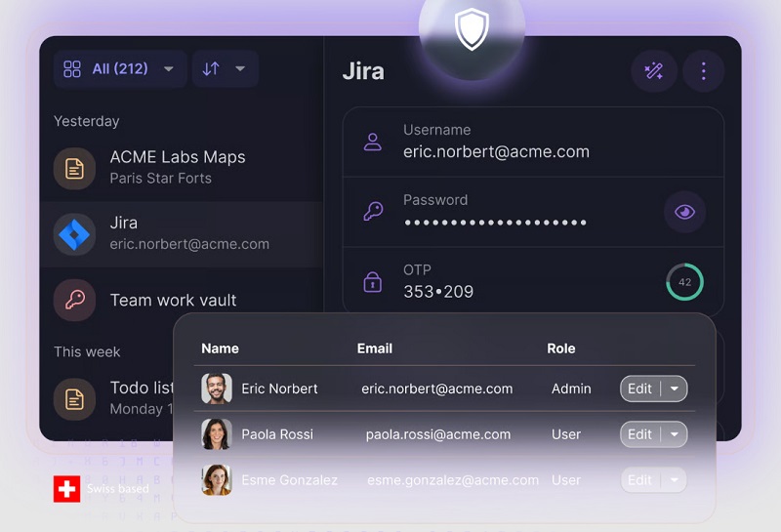Screen dimensions: 781x532
Task: Click Edit button for Esme Gonzalez
Action: [x=639, y=480]
